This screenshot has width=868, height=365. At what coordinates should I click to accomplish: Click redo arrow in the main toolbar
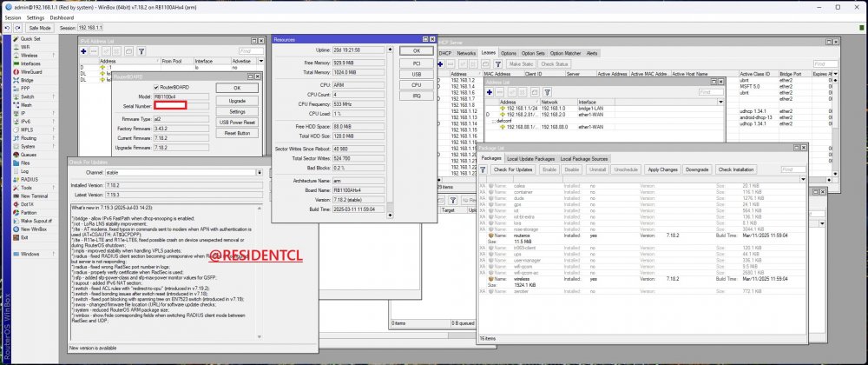tap(17, 27)
